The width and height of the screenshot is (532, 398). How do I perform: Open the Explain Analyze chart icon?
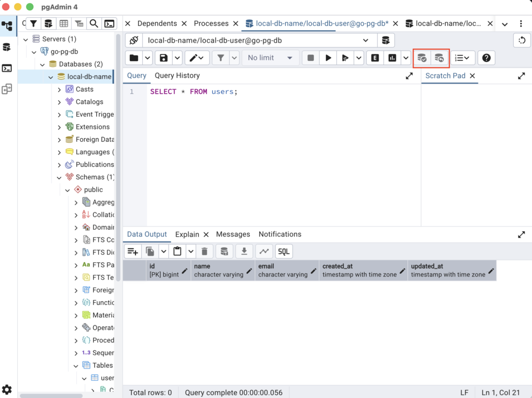click(x=392, y=58)
